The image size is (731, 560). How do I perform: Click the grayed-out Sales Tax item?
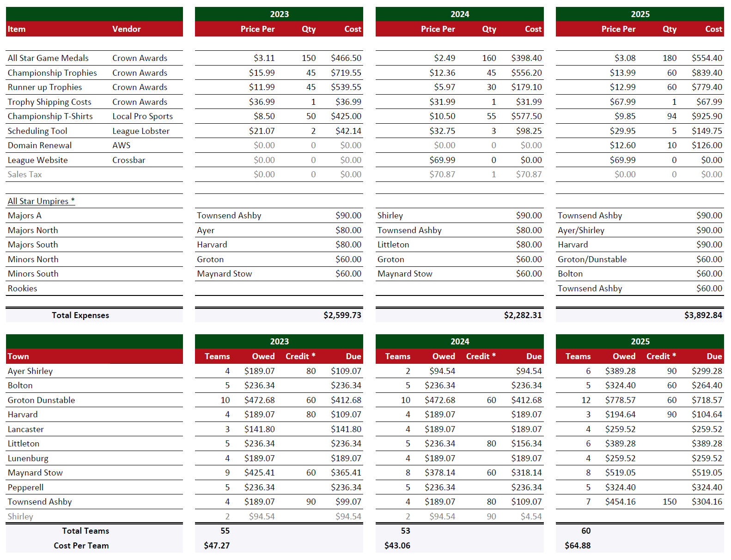click(x=25, y=175)
